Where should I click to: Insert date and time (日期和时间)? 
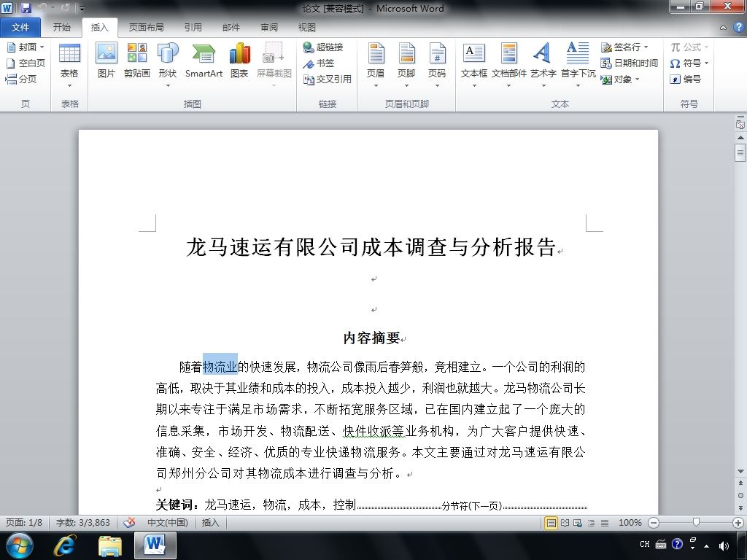pos(630,63)
